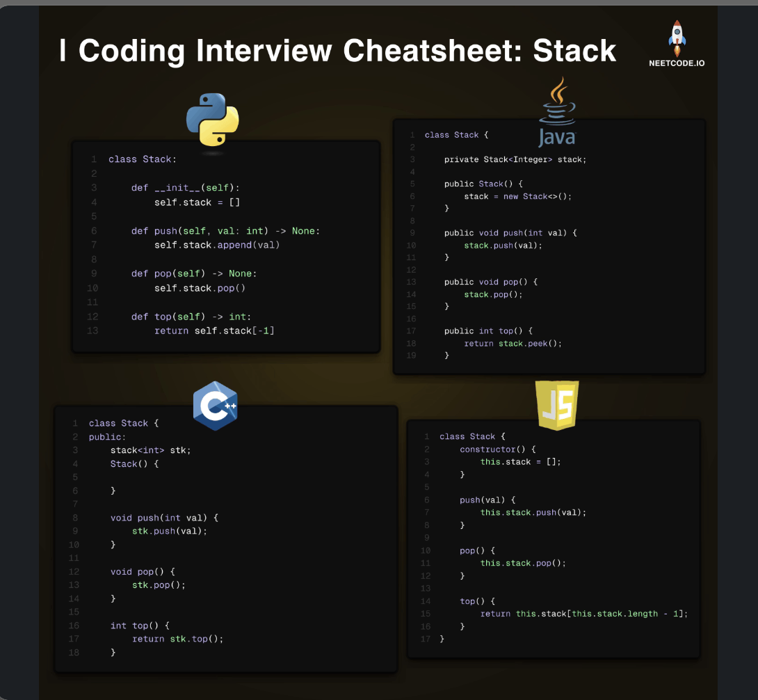Select 'class Stack:' line in Python snippet
The image size is (758, 700).
[x=143, y=159]
